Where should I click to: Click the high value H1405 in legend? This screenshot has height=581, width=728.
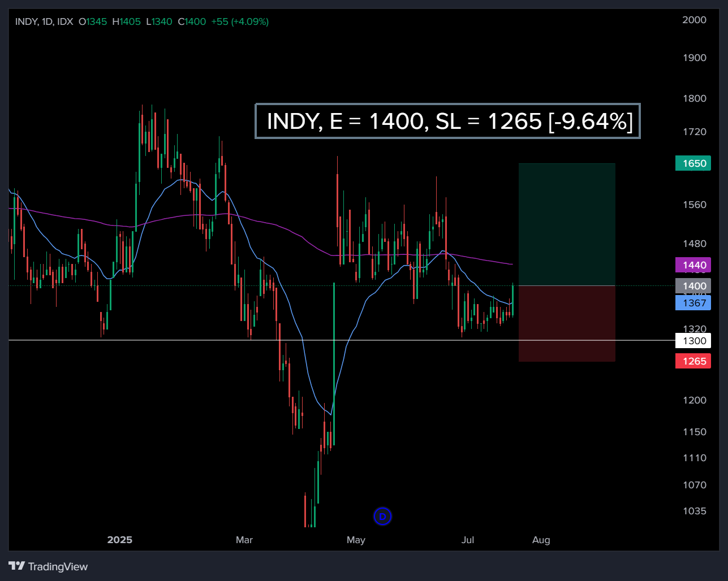(x=127, y=22)
